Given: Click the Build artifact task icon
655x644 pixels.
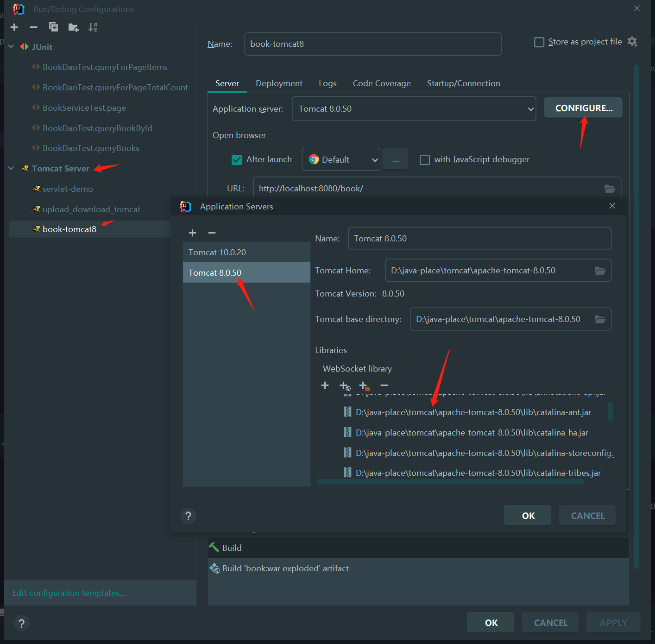Looking at the screenshot, I should (214, 568).
